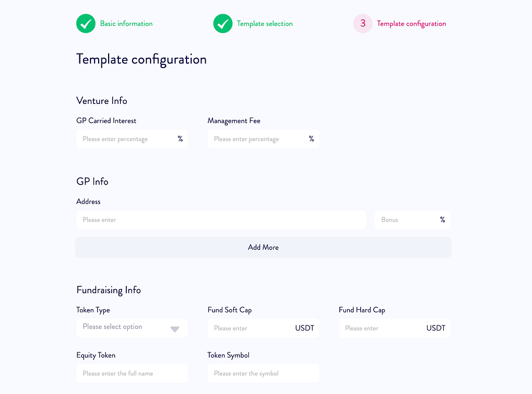The width and height of the screenshot is (532, 394).
Task: Click the Token Symbol input field
Action: point(263,373)
